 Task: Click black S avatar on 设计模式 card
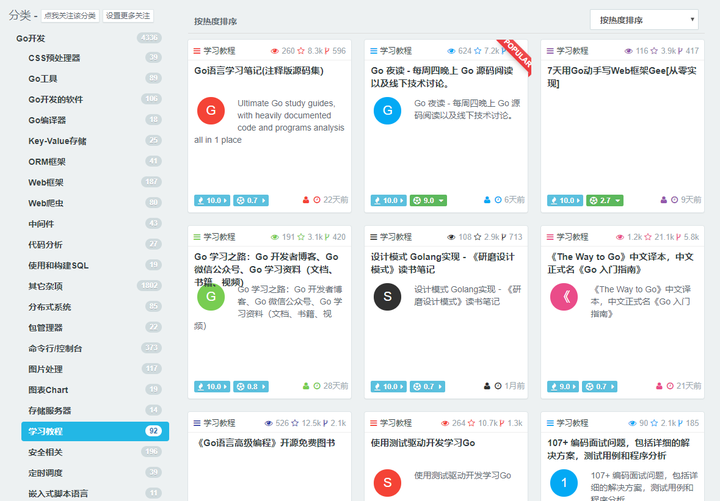pos(388,297)
